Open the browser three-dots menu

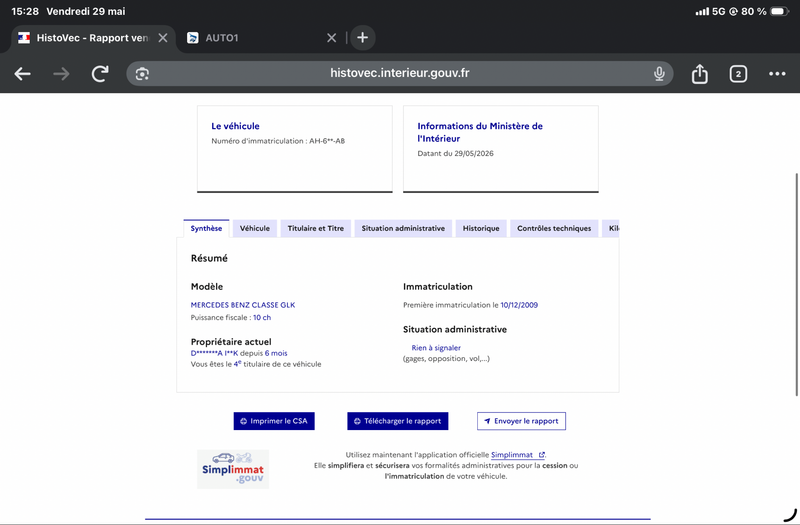pyautogui.click(x=777, y=74)
